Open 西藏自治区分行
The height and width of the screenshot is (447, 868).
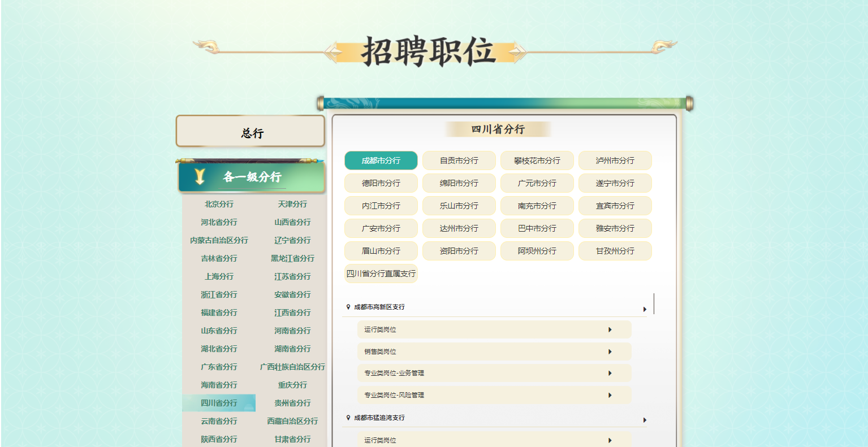pos(292,421)
